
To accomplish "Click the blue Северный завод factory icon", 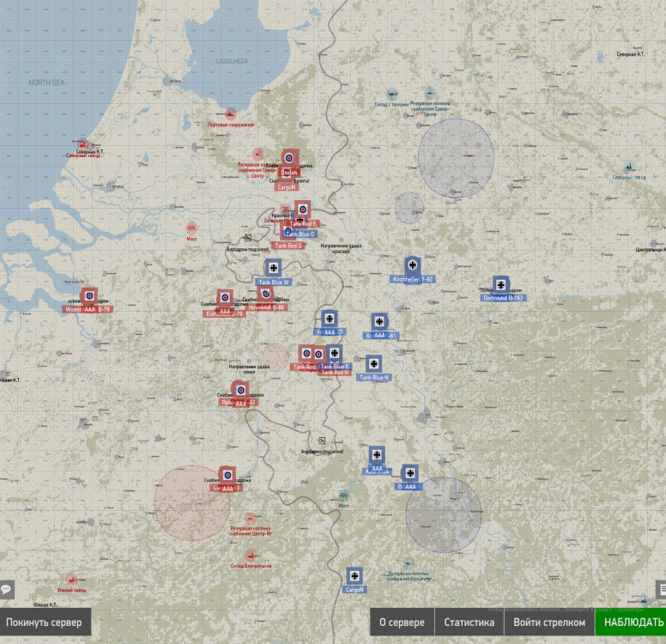I will tap(628, 167).
